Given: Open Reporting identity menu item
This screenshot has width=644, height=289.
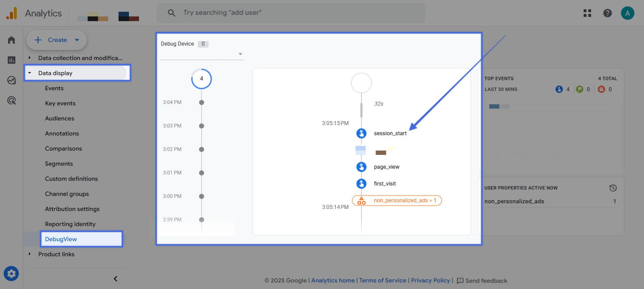Looking at the screenshot, I should [x=70, y=224].
